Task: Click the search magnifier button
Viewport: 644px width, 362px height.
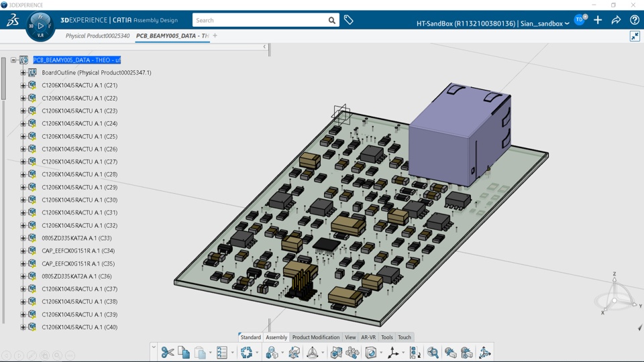Action: pyautogui.click(x=331, y=20)
